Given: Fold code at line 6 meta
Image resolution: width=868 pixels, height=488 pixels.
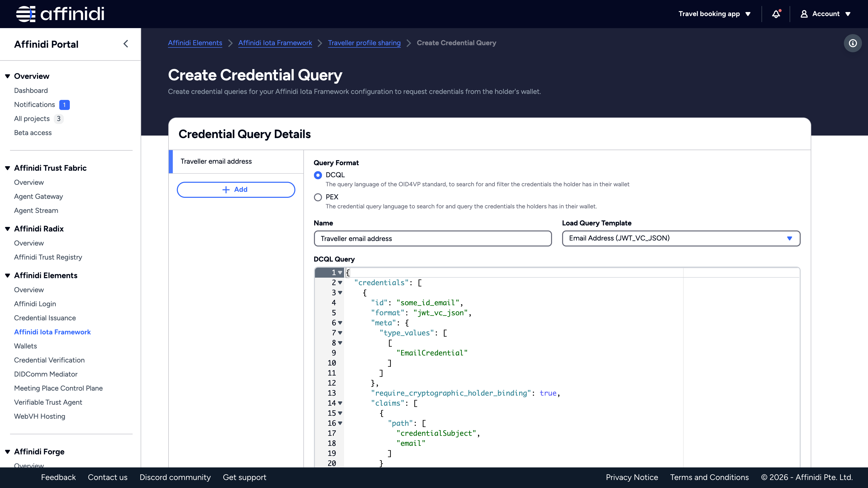Looking at the screenshot, I should tap(340, 323).
